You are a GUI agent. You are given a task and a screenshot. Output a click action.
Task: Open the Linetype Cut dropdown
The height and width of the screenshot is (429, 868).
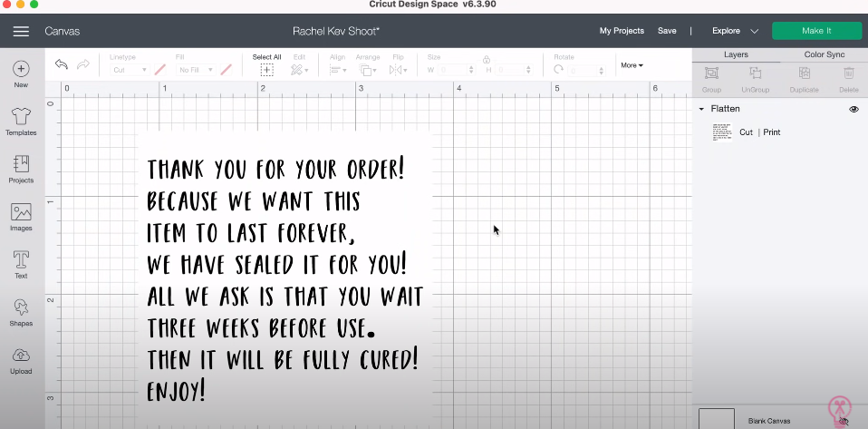129,70
